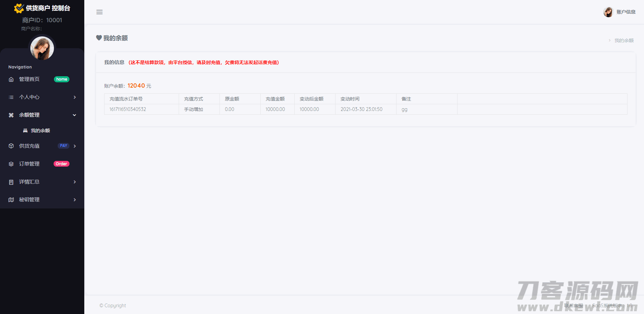Expand the 供货充值 chevron arrow
The height and width of the screenshot is (314, 644).
point(75,146)
